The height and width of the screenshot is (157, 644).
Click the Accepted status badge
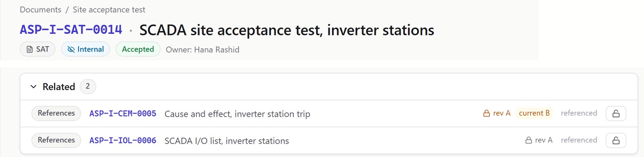pos(138,49)
